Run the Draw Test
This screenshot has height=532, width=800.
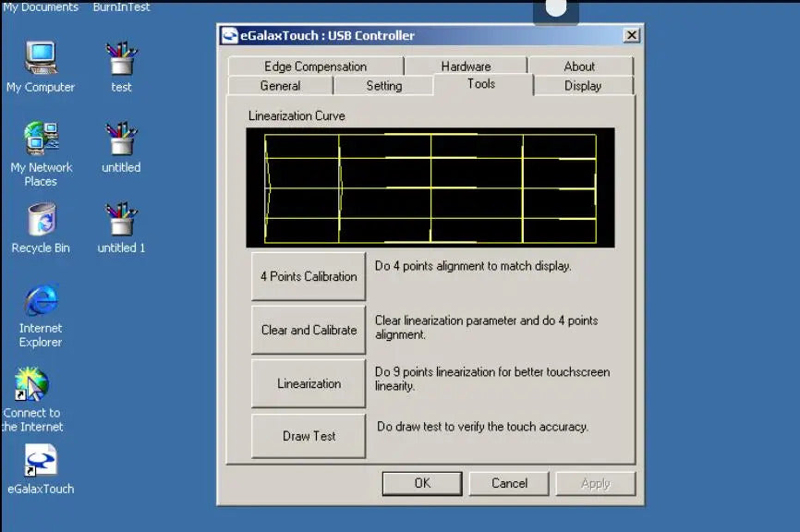click(x=309, y=436)
